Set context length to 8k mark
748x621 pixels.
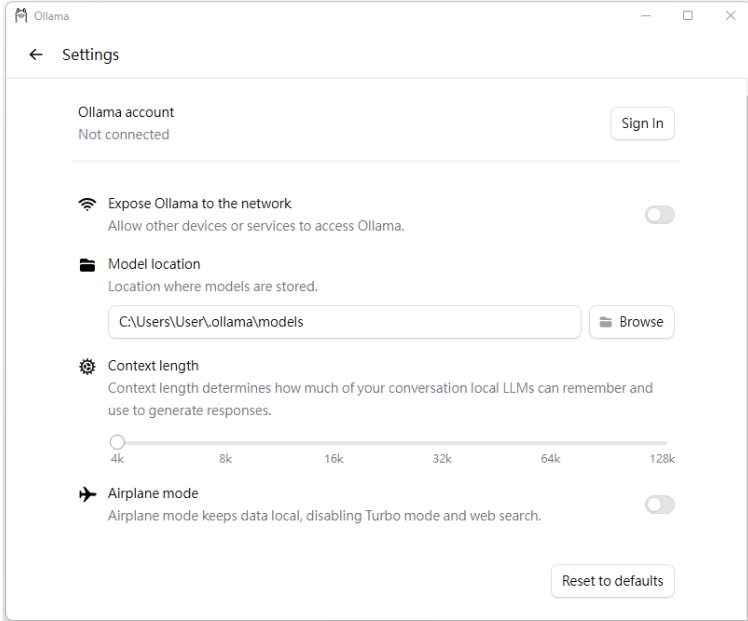coord(226,442)
